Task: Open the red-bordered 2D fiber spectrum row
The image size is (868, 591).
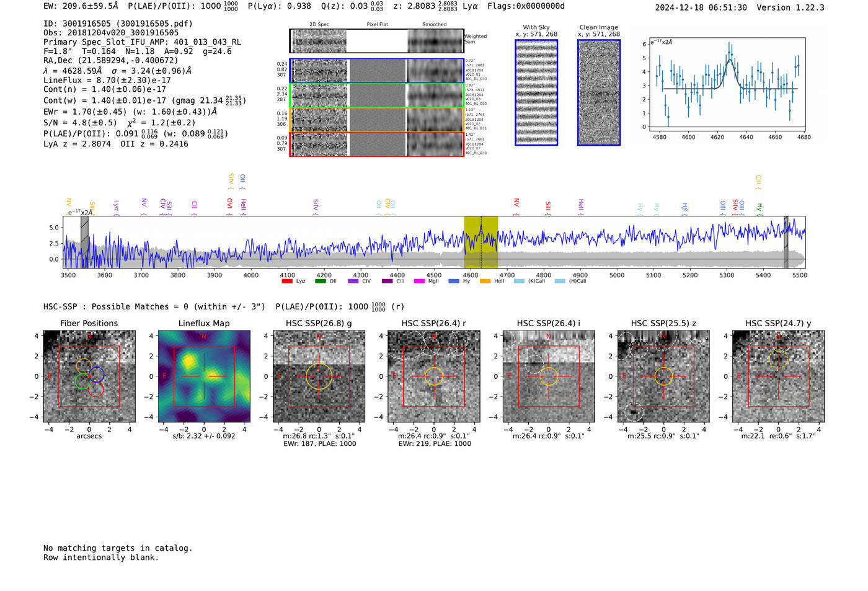Action: pos(376,144)
